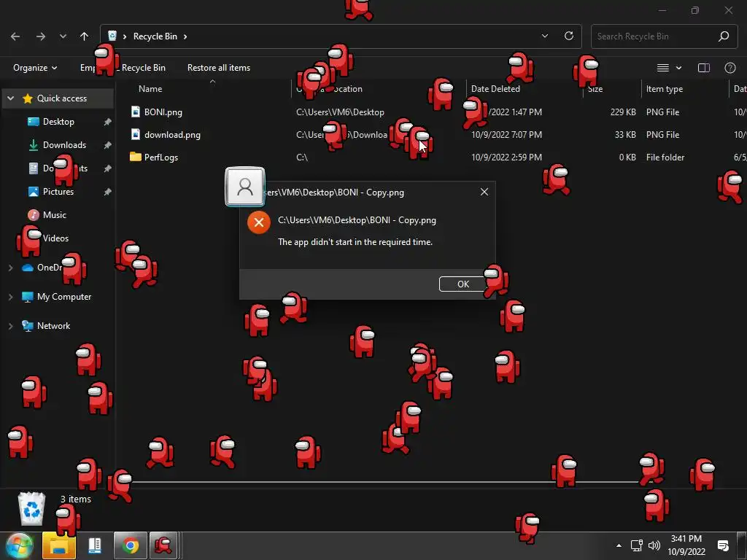Click the search magnifier icon
This screenshot has height=560, width=747.
(x=724, y=36)
